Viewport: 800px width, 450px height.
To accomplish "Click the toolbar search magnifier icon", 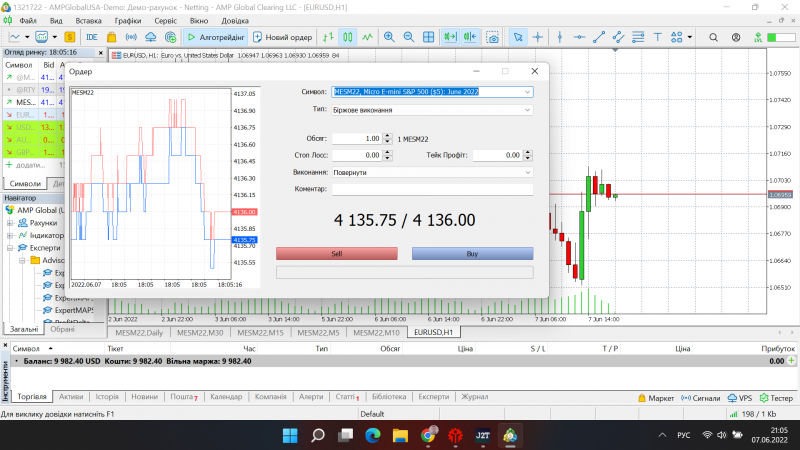I will click(x=713, y=37).
